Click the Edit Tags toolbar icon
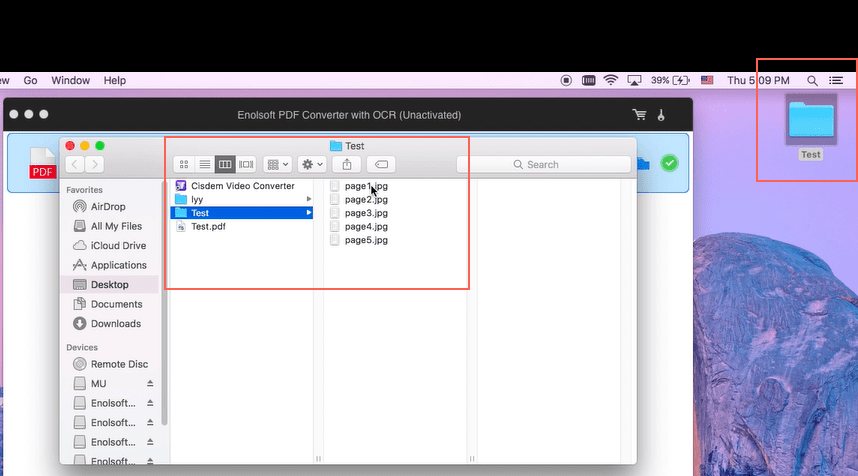Image resolution: width=858 pixels, height=476 pixels. 381,164
